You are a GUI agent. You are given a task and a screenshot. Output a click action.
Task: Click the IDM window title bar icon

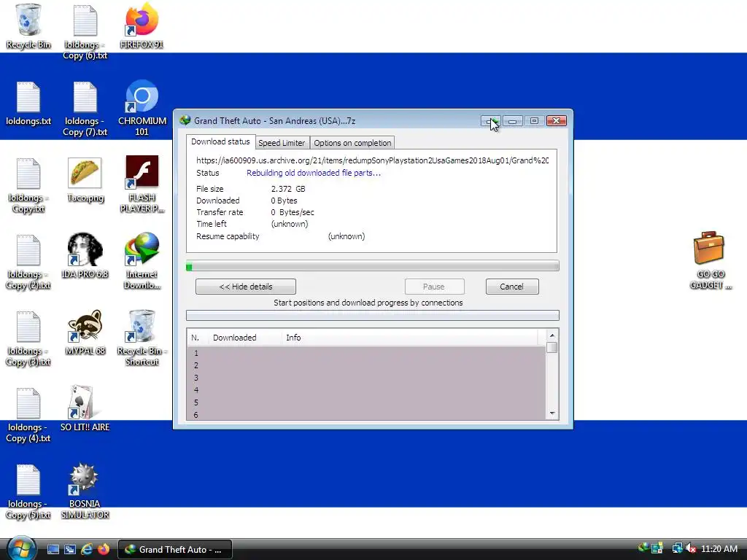pyautogui.click(x=185, y=120)
